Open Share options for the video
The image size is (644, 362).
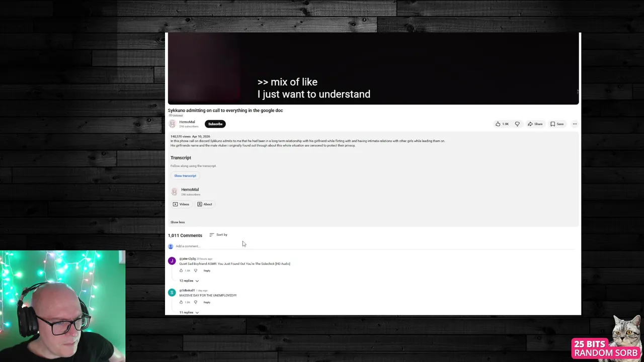pos(535,124)
